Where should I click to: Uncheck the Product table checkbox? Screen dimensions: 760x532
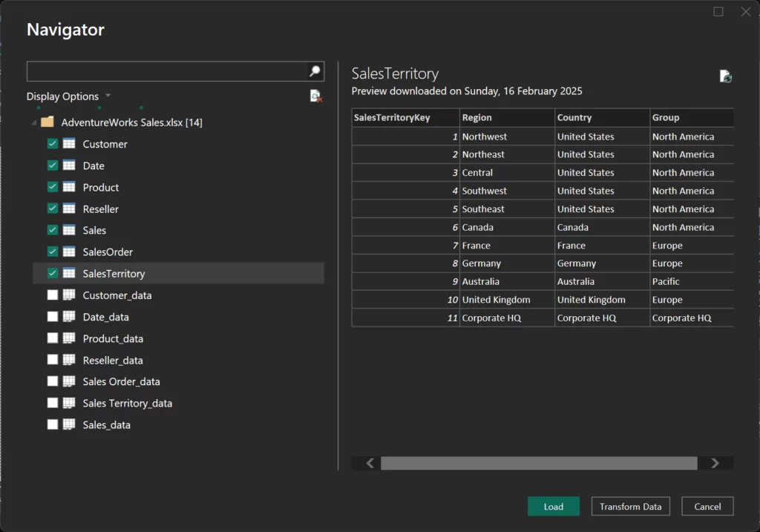(53, 187)
